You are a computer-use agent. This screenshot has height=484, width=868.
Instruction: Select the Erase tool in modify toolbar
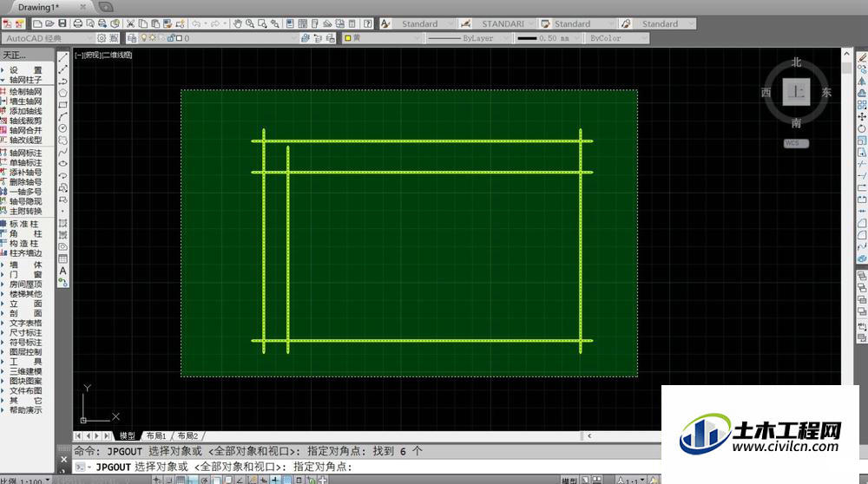click(862, 57)
